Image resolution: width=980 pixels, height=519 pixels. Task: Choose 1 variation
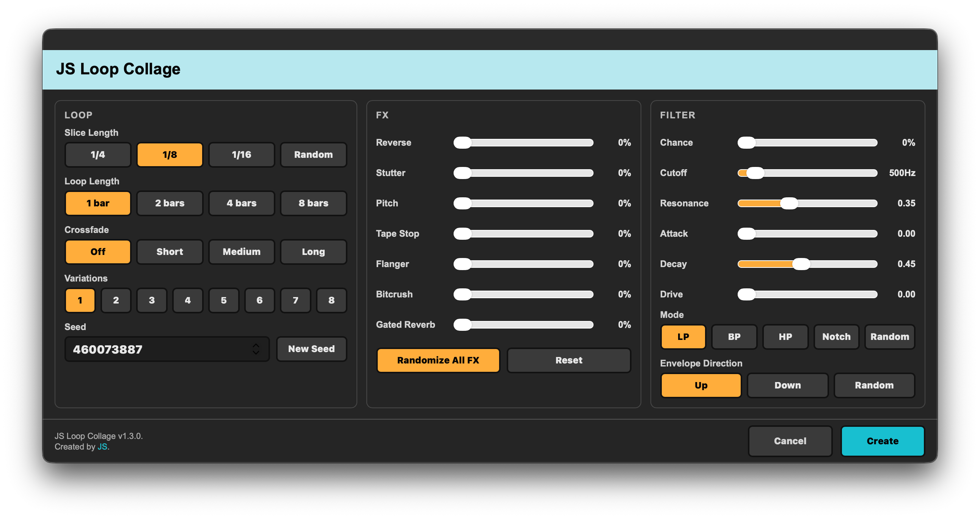coord(80,300)
